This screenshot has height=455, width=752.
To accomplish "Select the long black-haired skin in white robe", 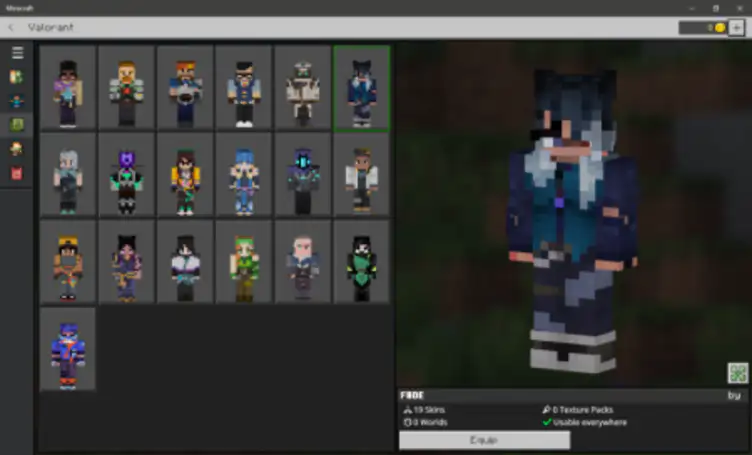I will tap(185, 262).
